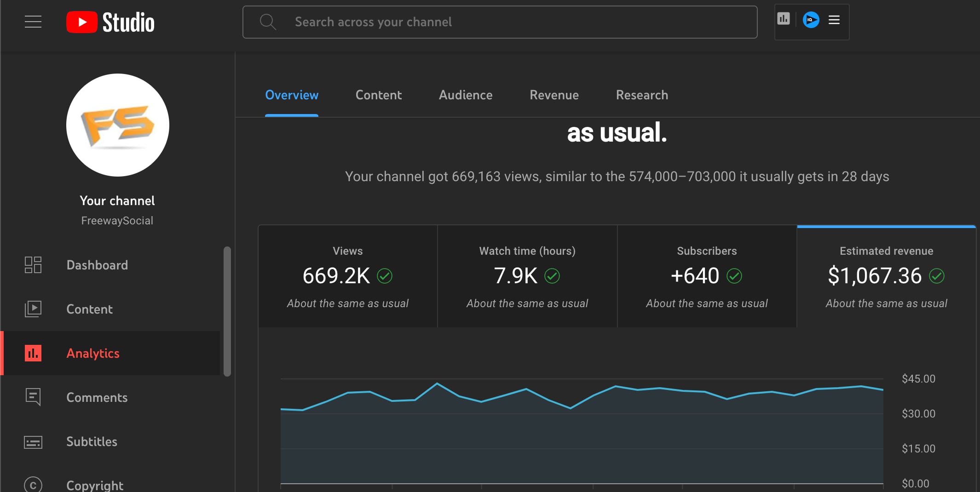This screenshot has width=980, height=492.
Task: Click the $30.00 axis label
Action: [x=918, y=414]
